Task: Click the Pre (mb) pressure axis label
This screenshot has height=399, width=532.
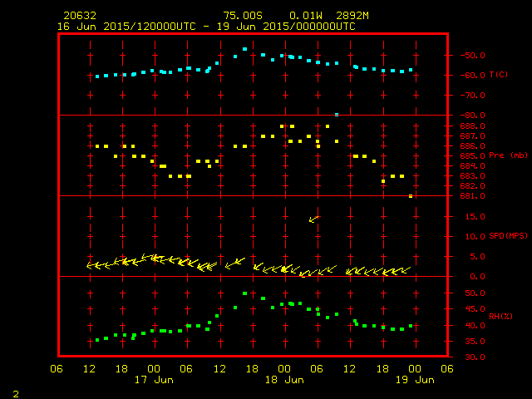Action: (508, 155)
